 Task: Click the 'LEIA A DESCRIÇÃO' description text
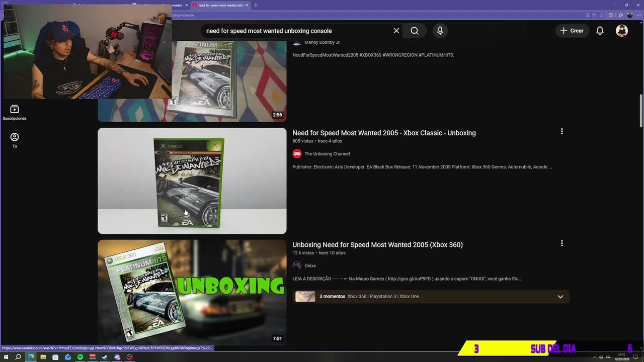pos(408,279)
